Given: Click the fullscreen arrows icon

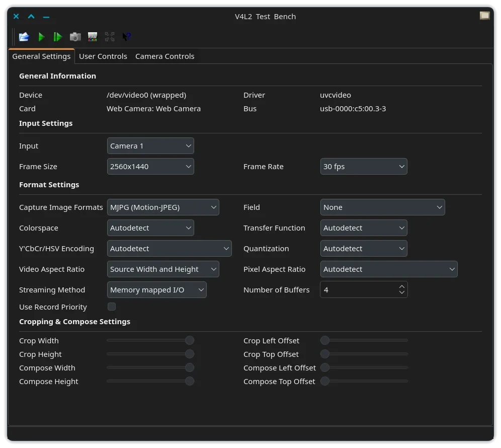Looking at the screenshot, I should coord(110,37).
